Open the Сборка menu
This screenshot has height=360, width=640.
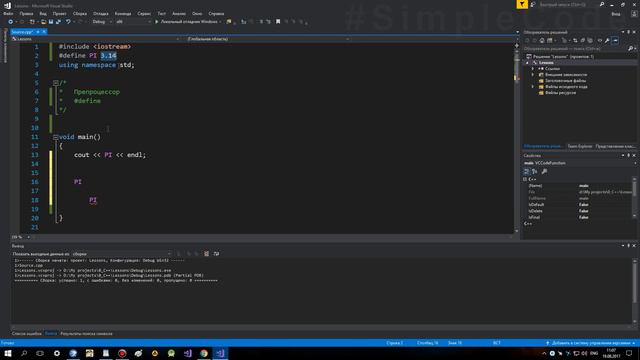pos(80,13)
